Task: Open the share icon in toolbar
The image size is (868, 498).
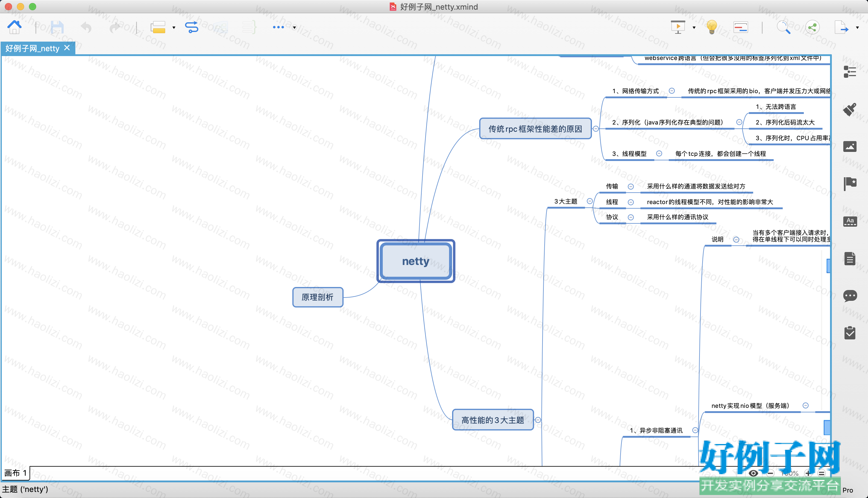Action: tap(812, 27)
